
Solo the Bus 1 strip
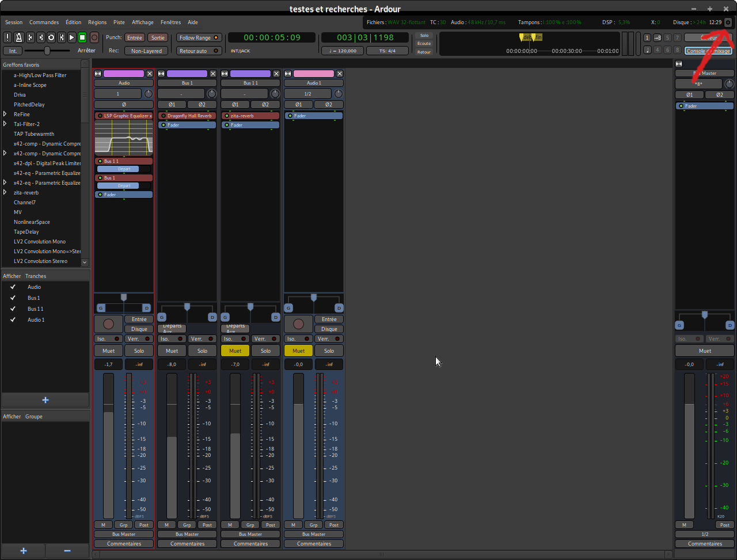(x=202, y=351)
